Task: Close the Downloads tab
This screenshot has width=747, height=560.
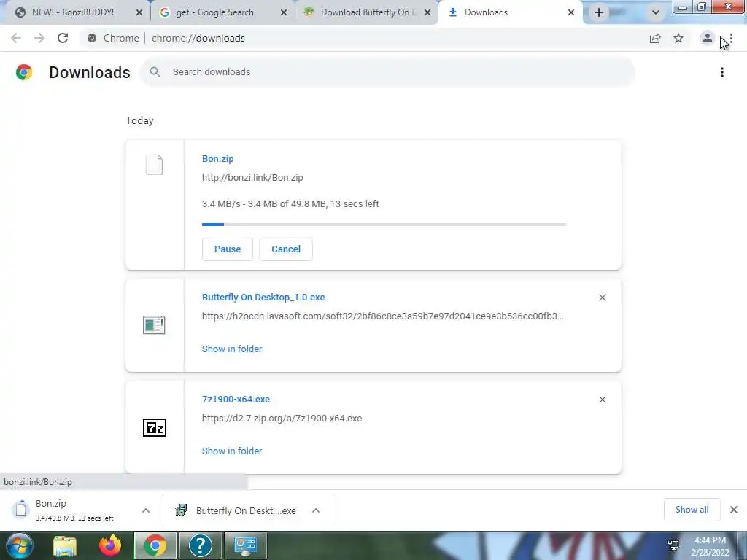Action: coord(571,13)
